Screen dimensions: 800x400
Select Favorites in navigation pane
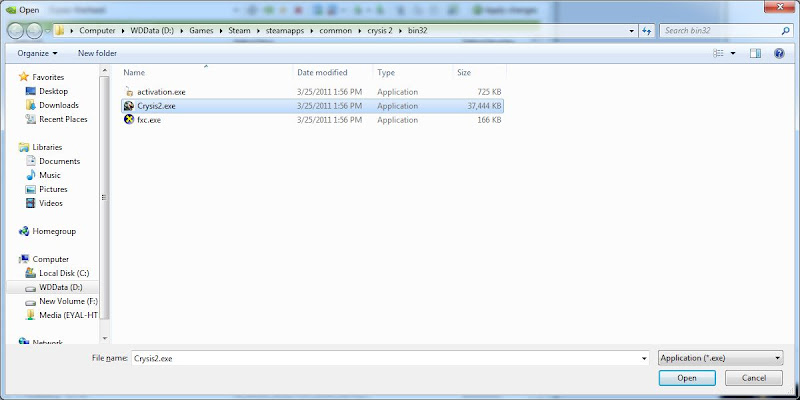(48, 77)
